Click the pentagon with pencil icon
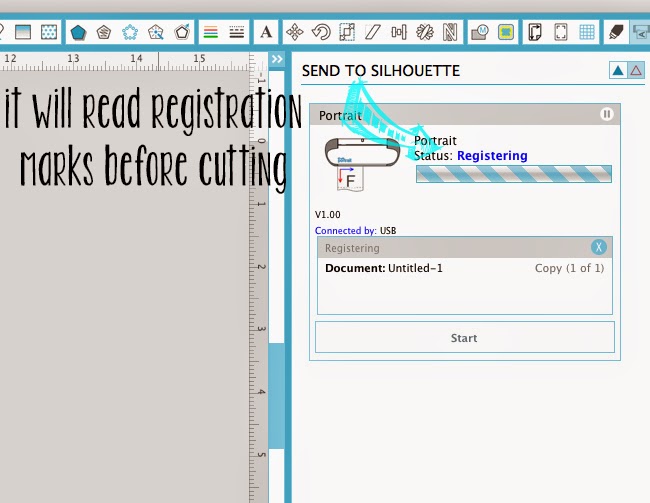This screenshot has height=503, width=650. 182,32
